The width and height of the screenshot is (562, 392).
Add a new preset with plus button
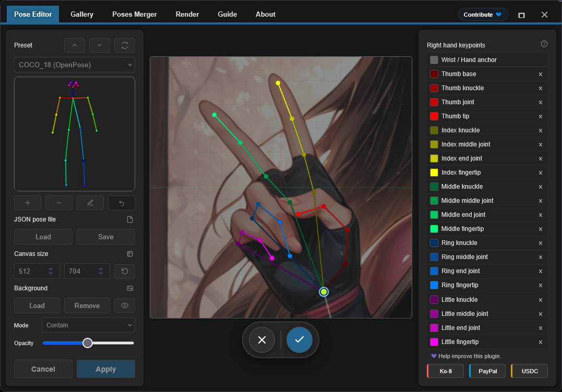point(28,203)
